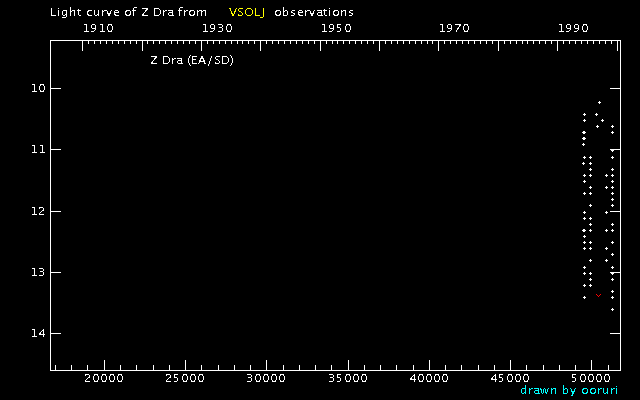Image resolution: width=640 pixels, height=400 pixels.
Task: Click the red upper-limit marker near magnitude 13.4
Action: (x=598, y=295)
